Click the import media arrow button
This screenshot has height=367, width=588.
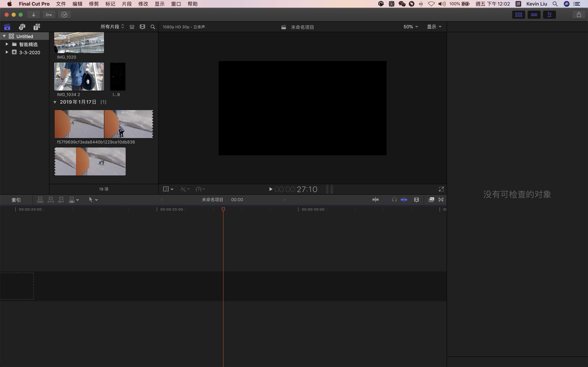pos(34,15)
